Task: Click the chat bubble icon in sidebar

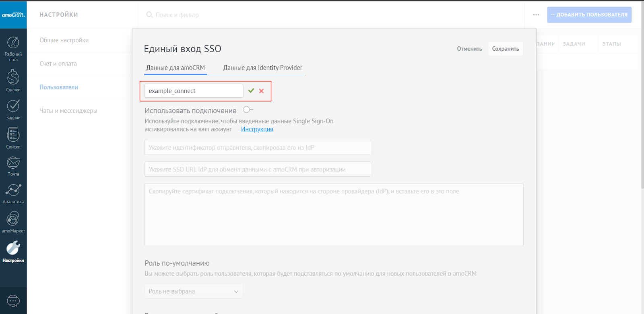Action: pos(13,301)
